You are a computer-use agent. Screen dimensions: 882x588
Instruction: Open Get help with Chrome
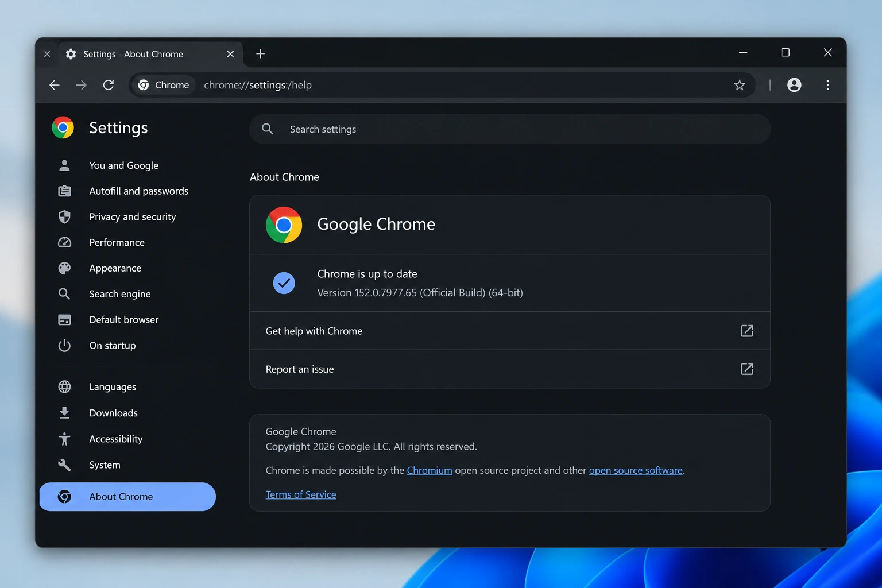(510, 331)
